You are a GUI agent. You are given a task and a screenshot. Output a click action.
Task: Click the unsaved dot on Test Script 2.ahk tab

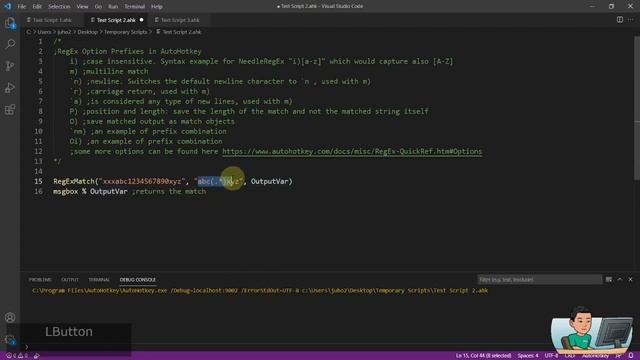(141, 20)
